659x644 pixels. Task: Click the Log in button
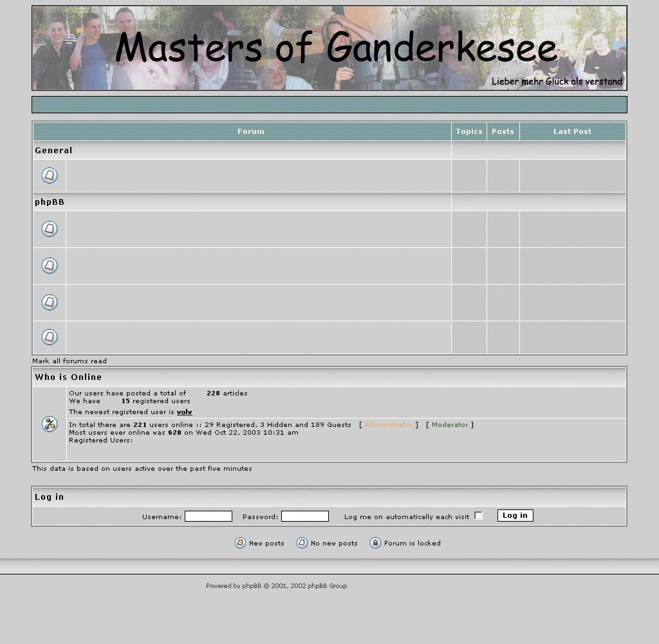[515, 516]
